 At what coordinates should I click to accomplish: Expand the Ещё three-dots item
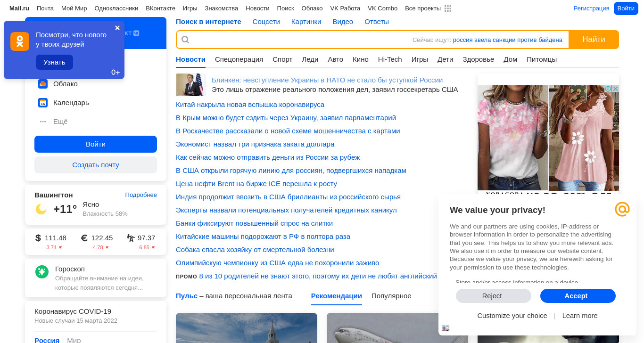43,122
